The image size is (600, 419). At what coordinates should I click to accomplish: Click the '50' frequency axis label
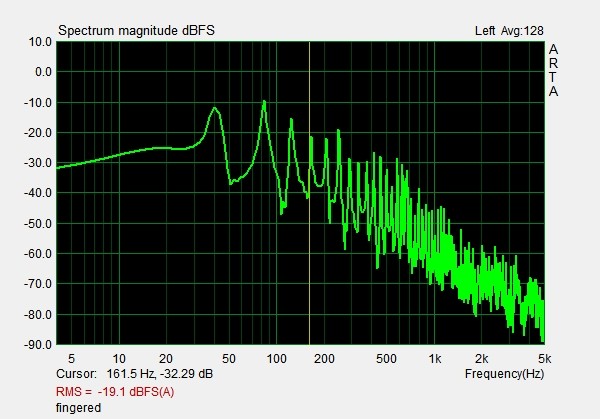[228, 359]
